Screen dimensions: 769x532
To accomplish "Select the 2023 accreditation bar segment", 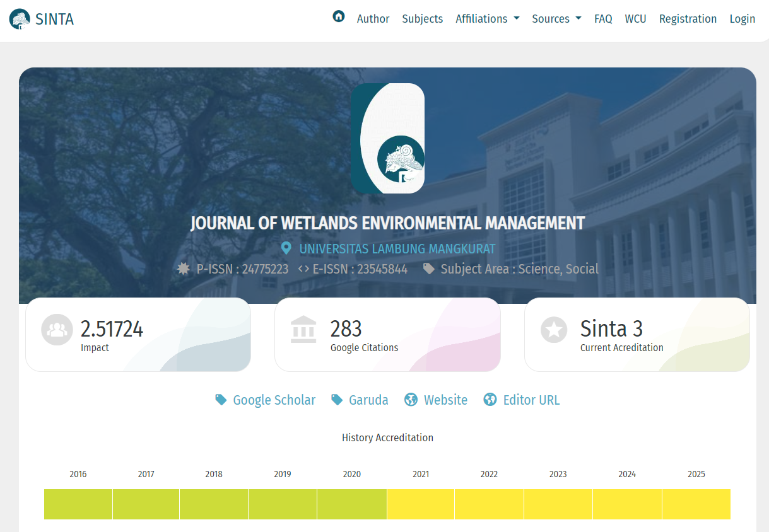I will click(558, 504).
